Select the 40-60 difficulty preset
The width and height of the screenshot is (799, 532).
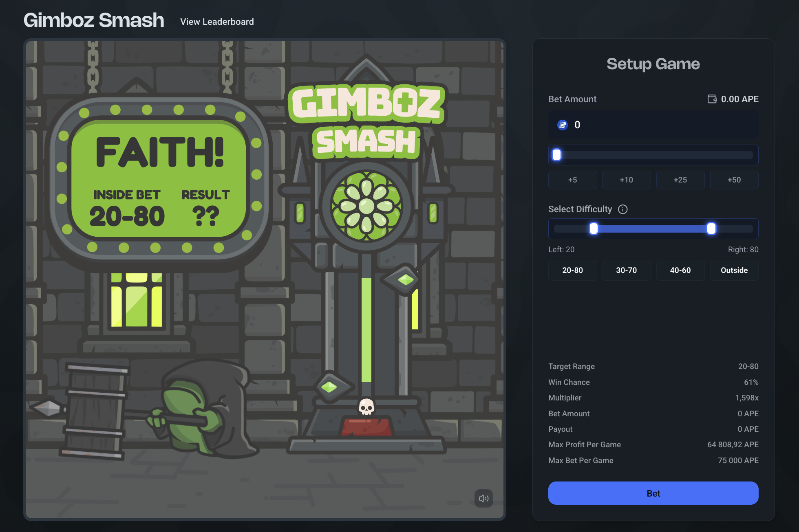pos(680,270)
